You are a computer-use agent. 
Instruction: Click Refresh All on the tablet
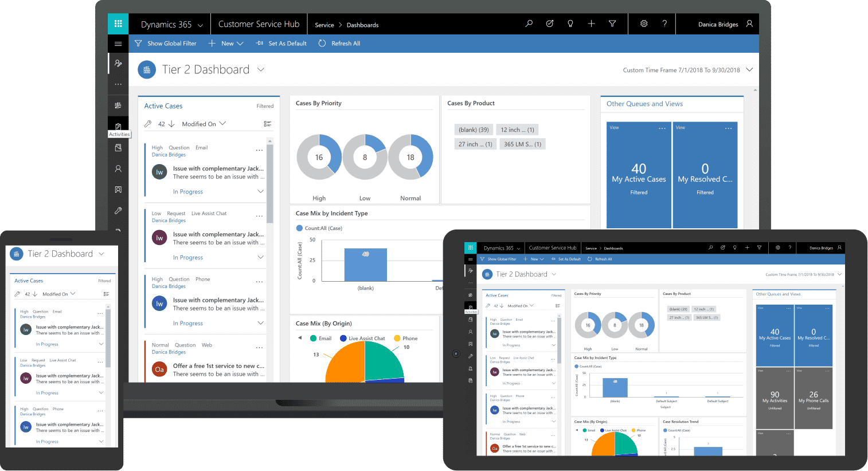pyautogui.click(x=600, y=259)
